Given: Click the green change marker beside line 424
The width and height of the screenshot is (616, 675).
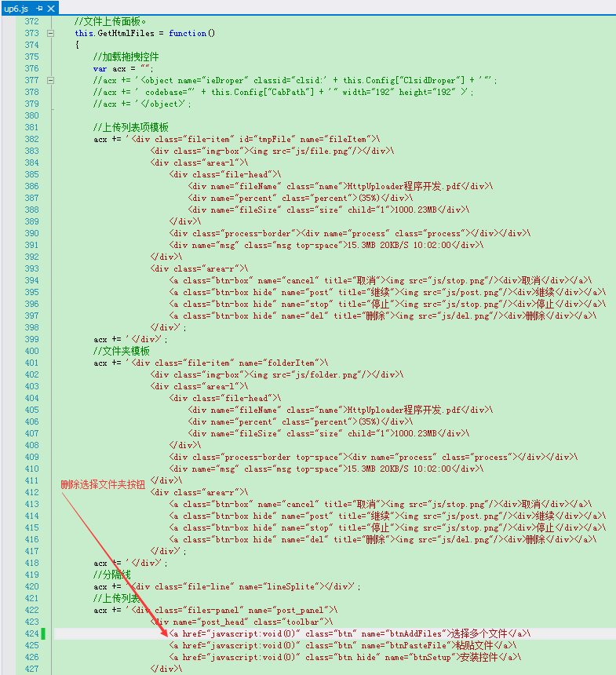Looking at the screenshot, I should point(43,633).
